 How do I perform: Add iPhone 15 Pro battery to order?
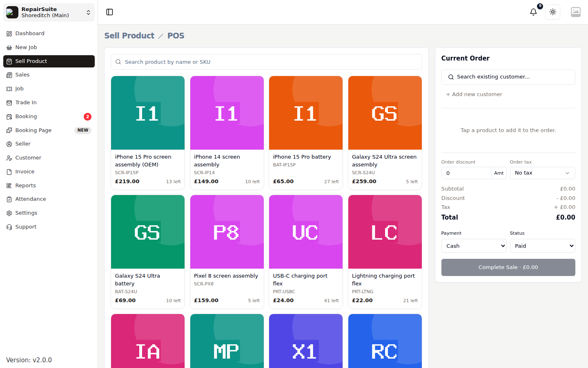(306, 133)
